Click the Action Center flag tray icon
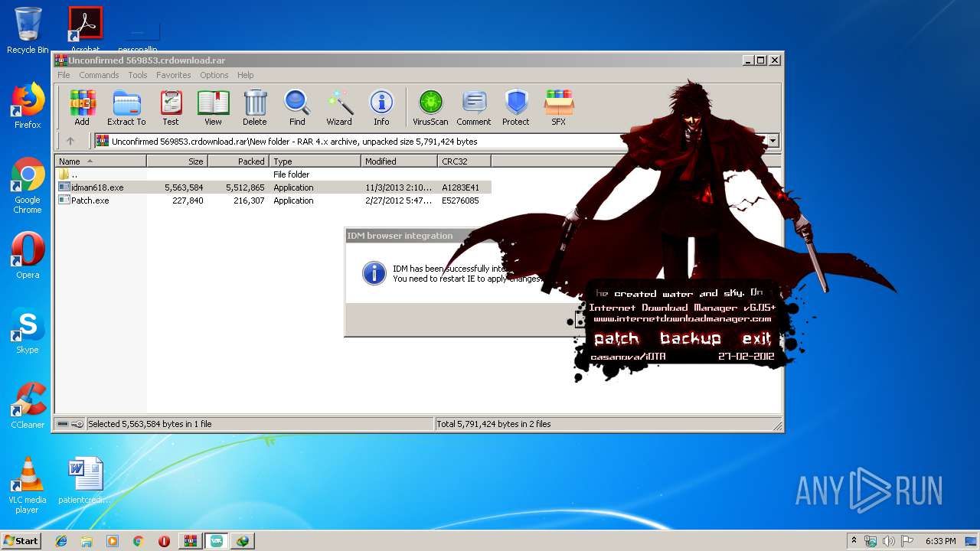 [906, 541]
